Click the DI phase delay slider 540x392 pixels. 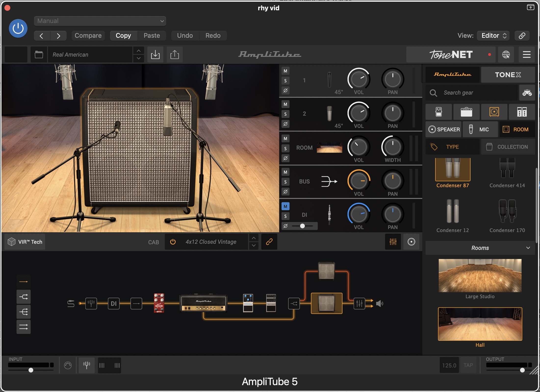point(302,226)
